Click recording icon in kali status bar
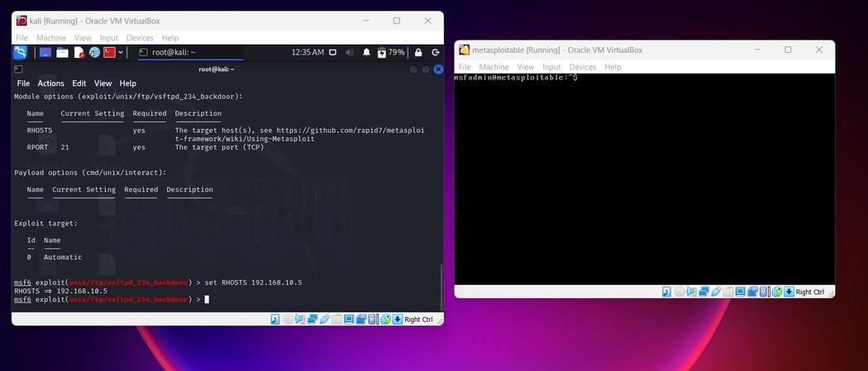This screenshot has width=868, height=371. click(x=361, y=319)
